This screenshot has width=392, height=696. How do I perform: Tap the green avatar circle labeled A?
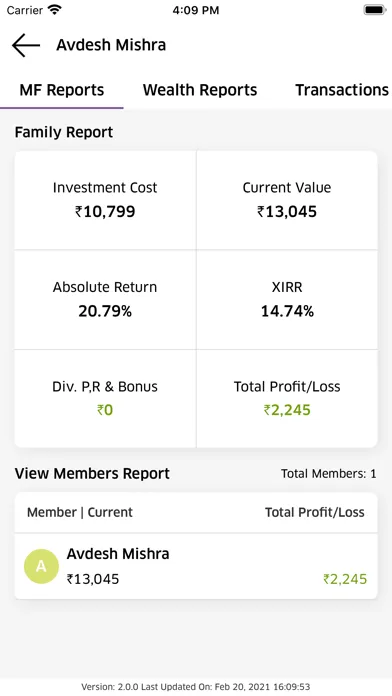(x=41, y=566)
